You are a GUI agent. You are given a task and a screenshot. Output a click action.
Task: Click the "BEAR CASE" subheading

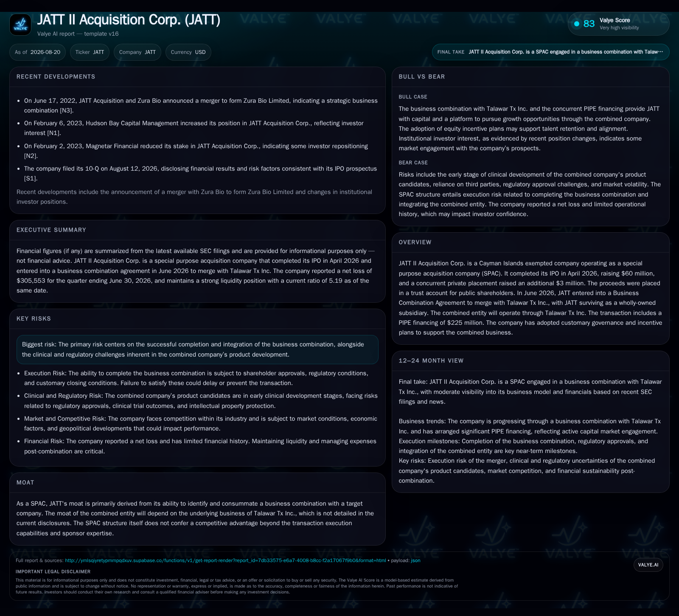pos(413,163)
